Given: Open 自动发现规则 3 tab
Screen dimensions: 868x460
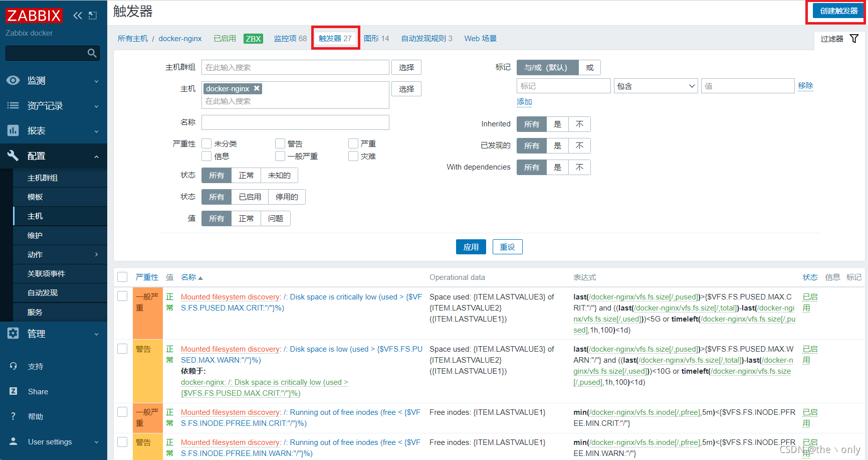Looking at the screenshot, I should pyautogui.click(x=426, y=39).
